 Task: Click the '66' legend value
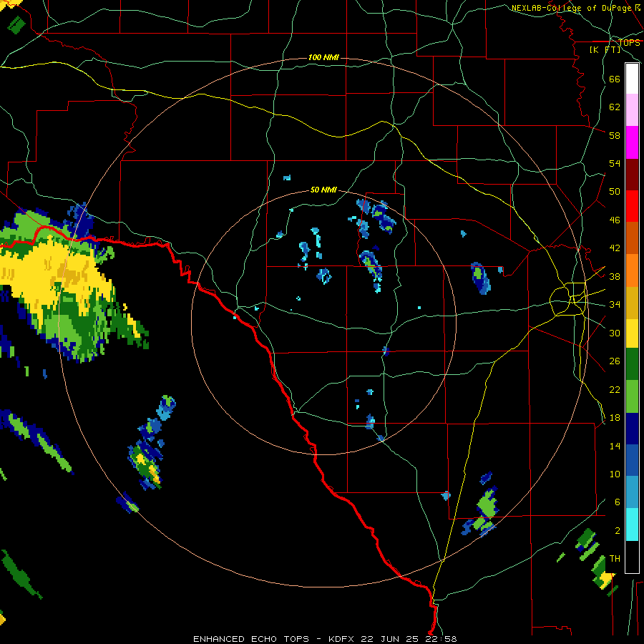(615, 79)
